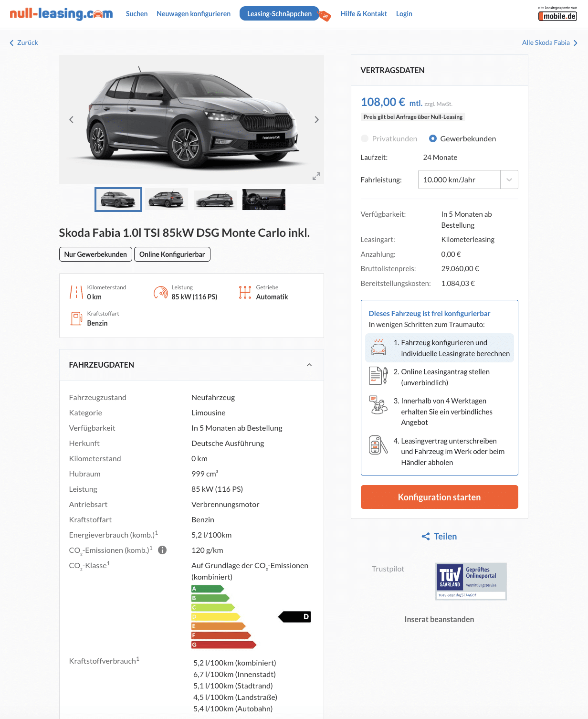Click the orange E efficiency class bar
This screenshot has width=588, height=719.
point(219,626)
